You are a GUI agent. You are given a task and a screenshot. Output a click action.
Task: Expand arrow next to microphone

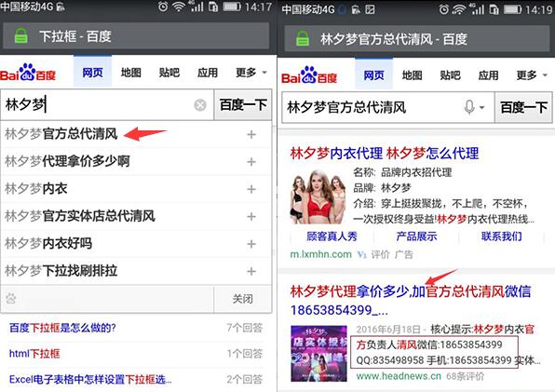(481, 107)
